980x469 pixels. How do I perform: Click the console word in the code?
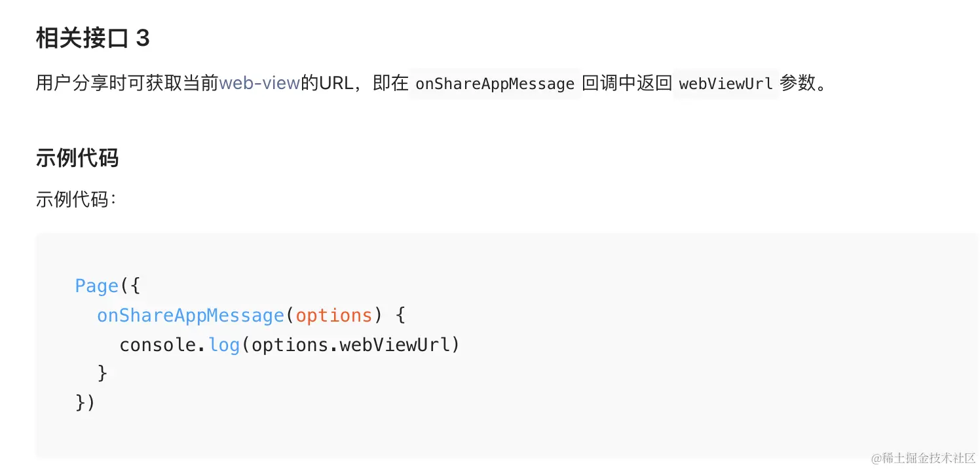[x=158, y=345]
